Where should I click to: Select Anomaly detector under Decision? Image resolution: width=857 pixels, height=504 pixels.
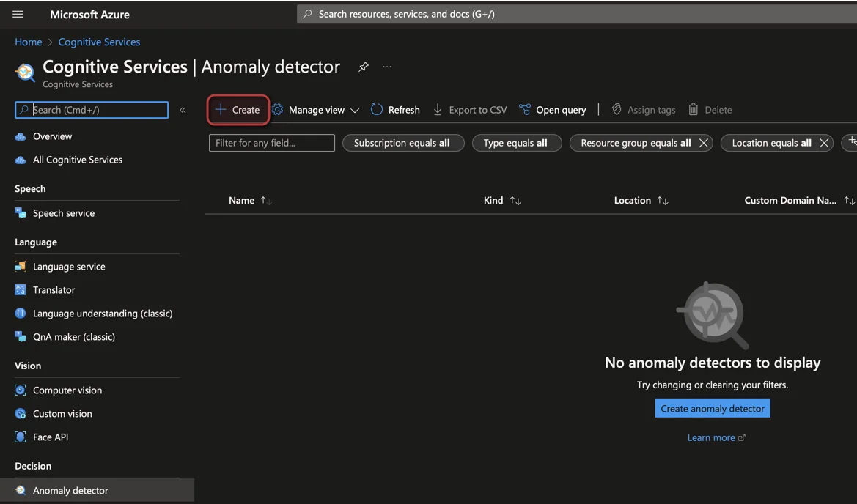point(97,490)
